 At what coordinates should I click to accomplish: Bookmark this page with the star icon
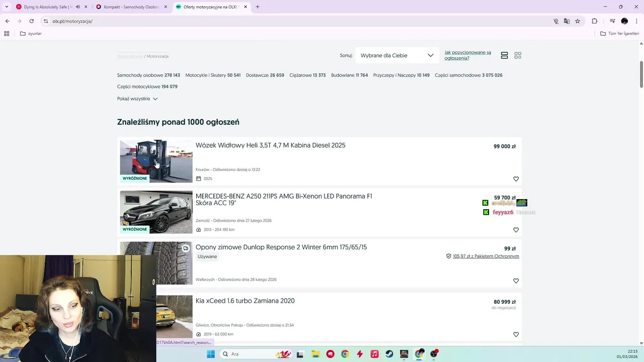pos(578,21)
